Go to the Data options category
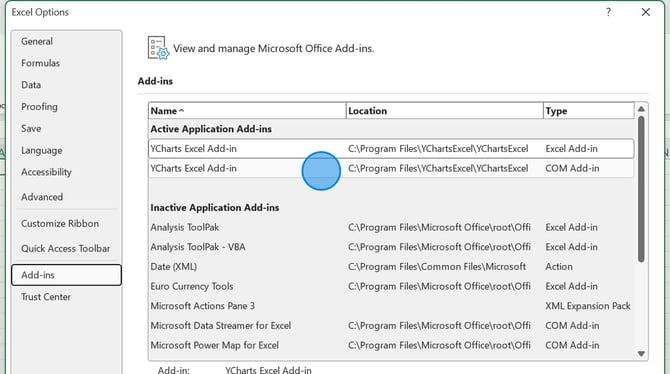This screenshot has width=670, height=374. coord(66,85)
